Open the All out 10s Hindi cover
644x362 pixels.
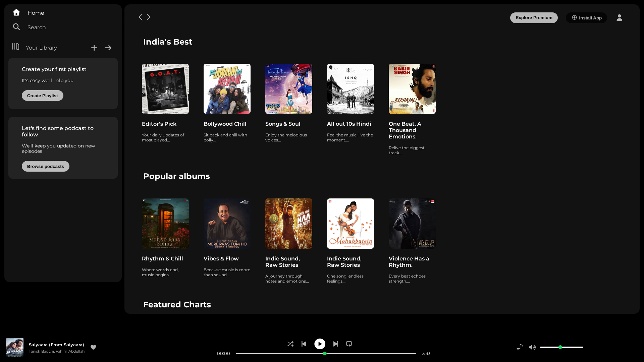pyautogui.click(x=351, y=89)
